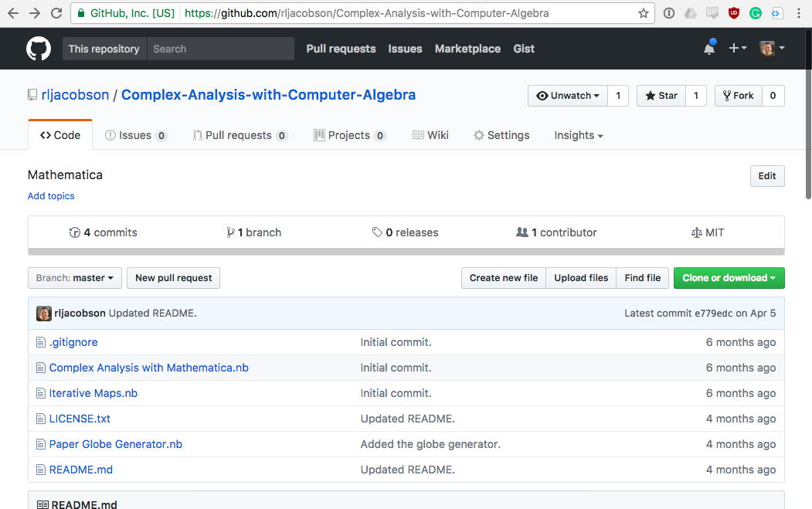This screenshot has height=509, width=812.
Task: Click the repository book icon near rljacobson
Action: click(x=32, y=95)
